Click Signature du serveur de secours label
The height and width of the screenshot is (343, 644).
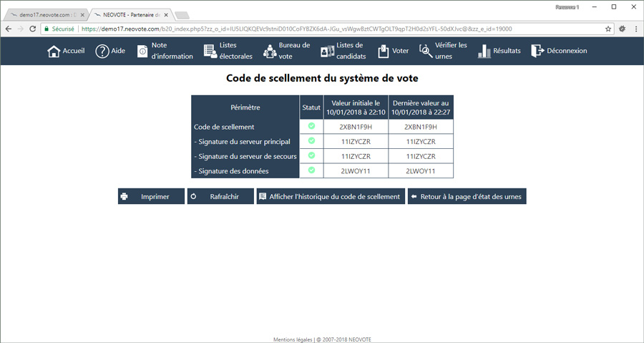pyautogui.click(x=245, y=157)
